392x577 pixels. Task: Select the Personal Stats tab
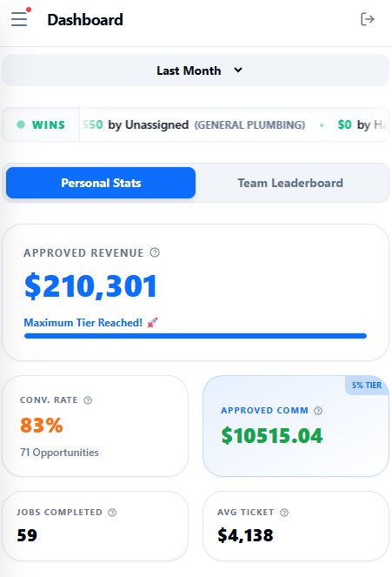pyautogui.click(x=101, y=183)
